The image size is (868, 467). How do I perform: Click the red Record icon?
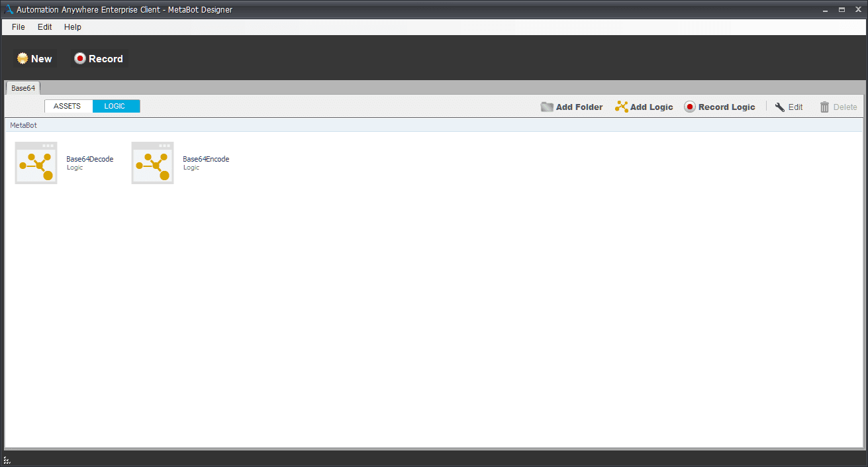point(80,58)
